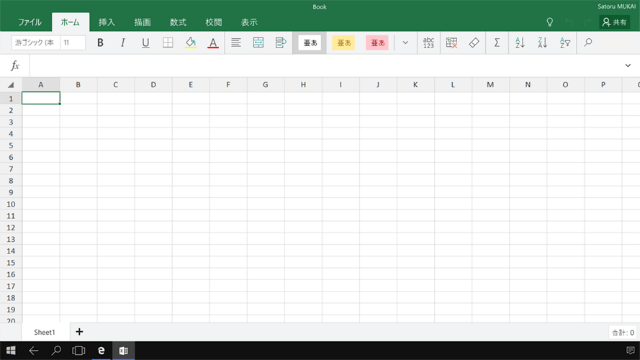Open text alignment options
The width and height of the screenshot is (640, 360).
coord(236,42)
